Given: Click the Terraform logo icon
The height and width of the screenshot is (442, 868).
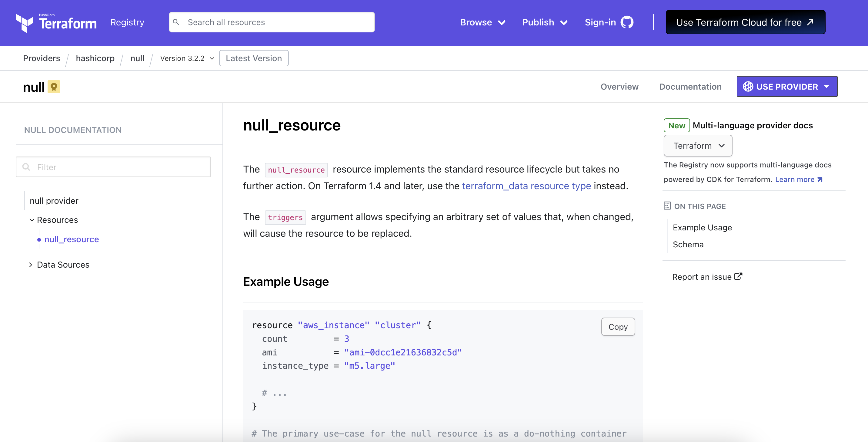Looking at the screenshot, I should [24, 23].
